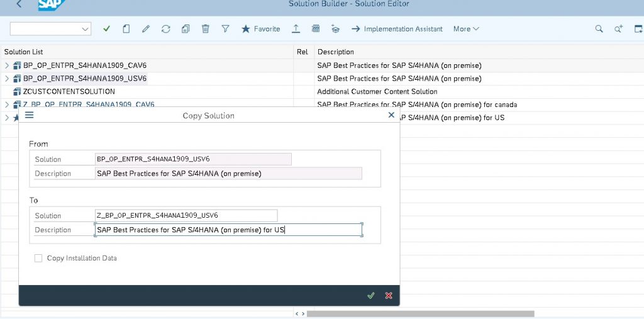This screenshot has height=319, width=644.
Task: Click the green checkmark in toolbar
Action: point(107,29)
